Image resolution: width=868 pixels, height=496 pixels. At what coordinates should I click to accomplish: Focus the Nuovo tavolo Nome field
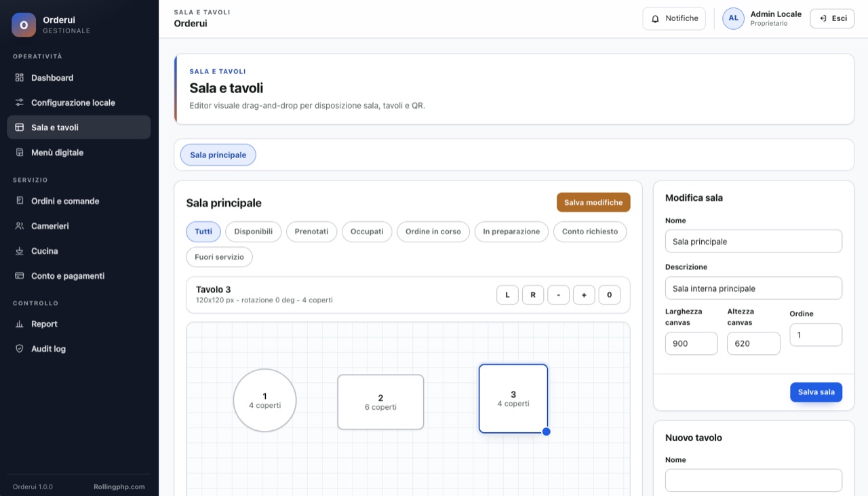[x=753, y=480]
